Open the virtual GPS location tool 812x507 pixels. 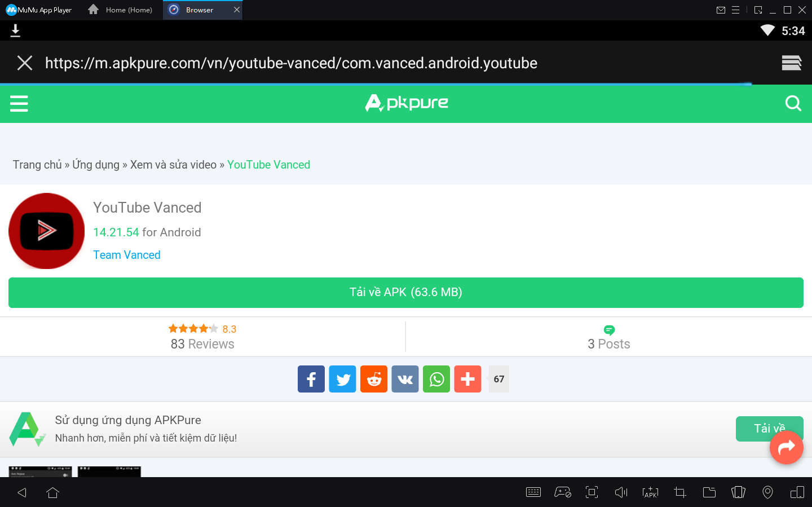click(767, 492)
